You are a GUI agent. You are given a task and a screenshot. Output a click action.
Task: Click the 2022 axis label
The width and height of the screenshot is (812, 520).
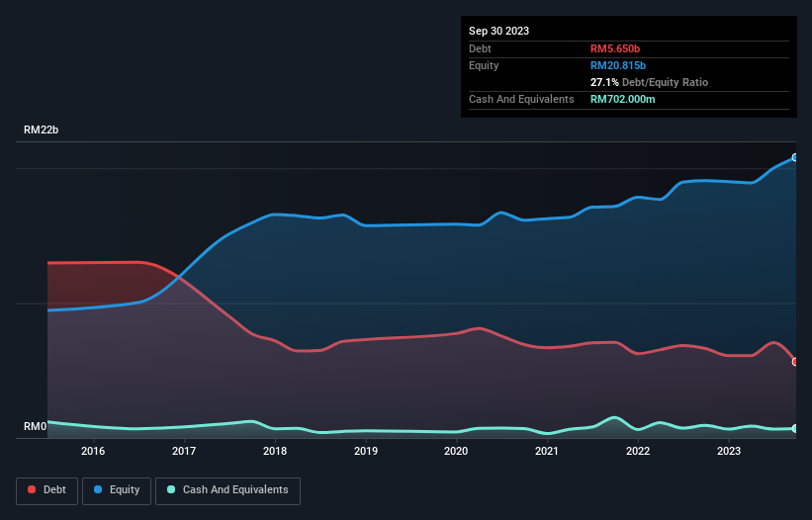point(638,451)
